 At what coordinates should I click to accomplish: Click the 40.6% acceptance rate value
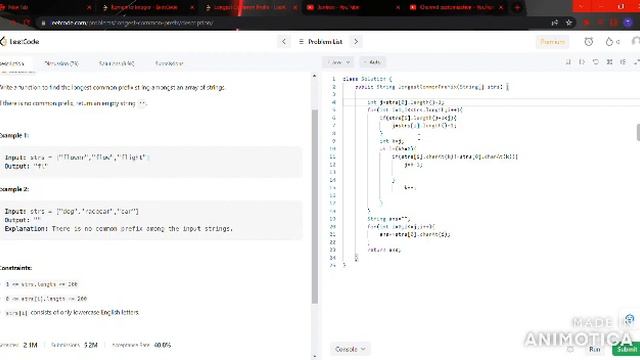point(162,345)
